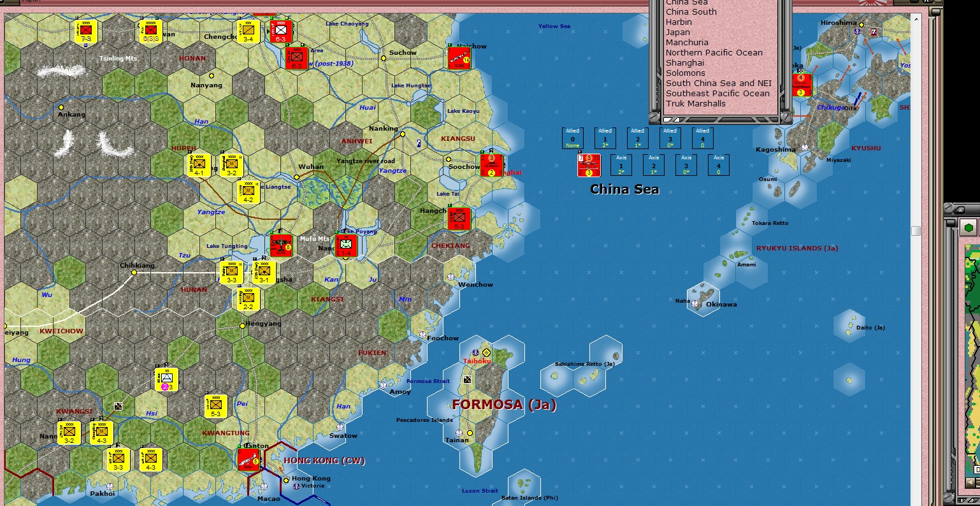Select the yellow 3-3 unit in southern Kwangsi
The width and height of the screenshot is (980, 506).
click(x=118, y=459)
